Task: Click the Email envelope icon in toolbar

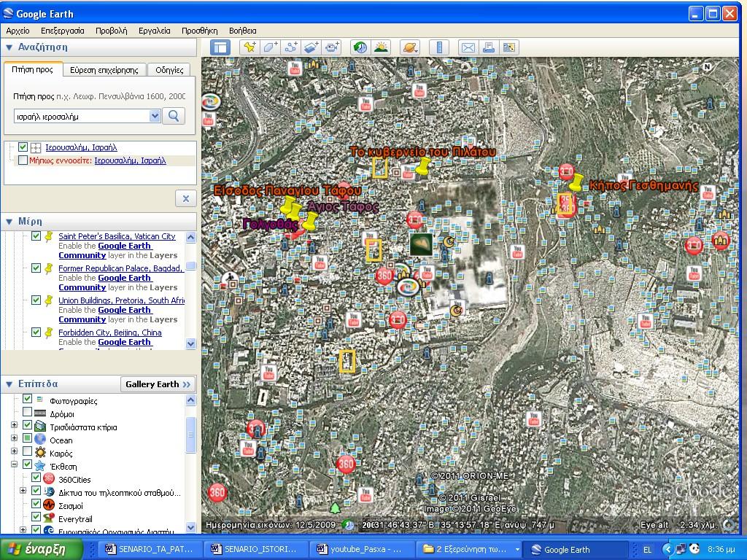Action: [468, 47]
